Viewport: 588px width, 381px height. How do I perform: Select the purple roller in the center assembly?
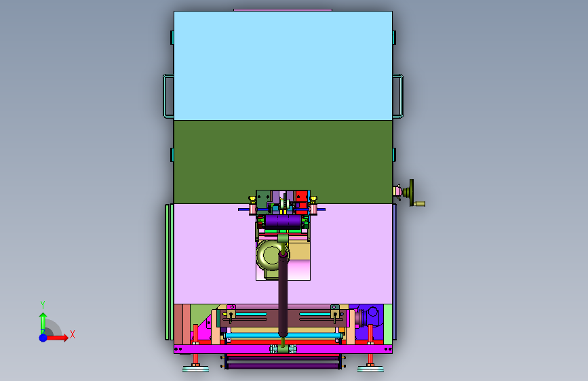[283, 221]
